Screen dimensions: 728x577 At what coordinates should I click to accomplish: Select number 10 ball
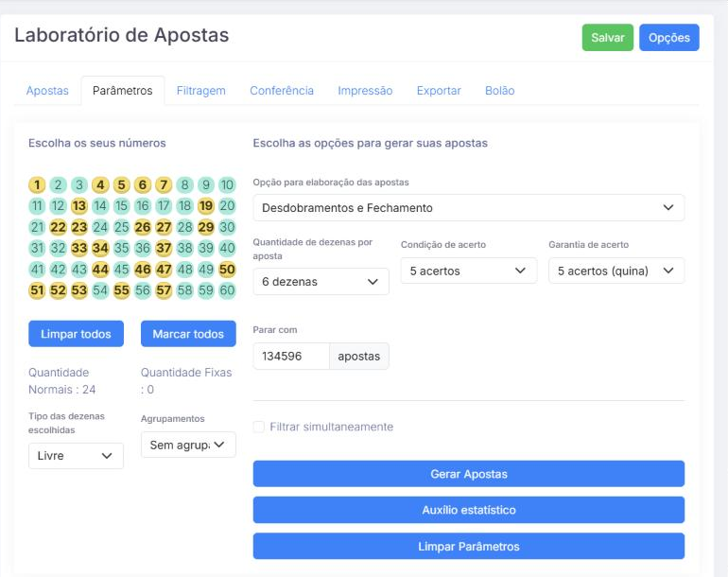(x=227, y=184)
